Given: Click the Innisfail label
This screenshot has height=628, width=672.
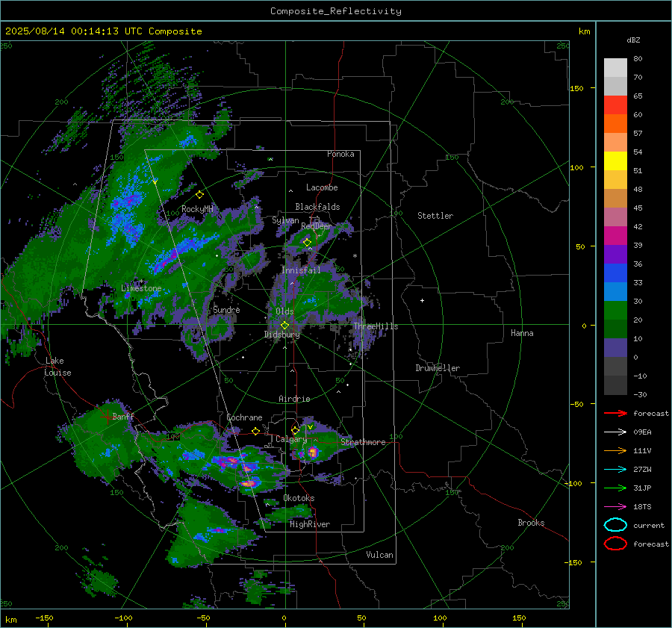Looking at the screenshot, I should (x=301, y=270).
